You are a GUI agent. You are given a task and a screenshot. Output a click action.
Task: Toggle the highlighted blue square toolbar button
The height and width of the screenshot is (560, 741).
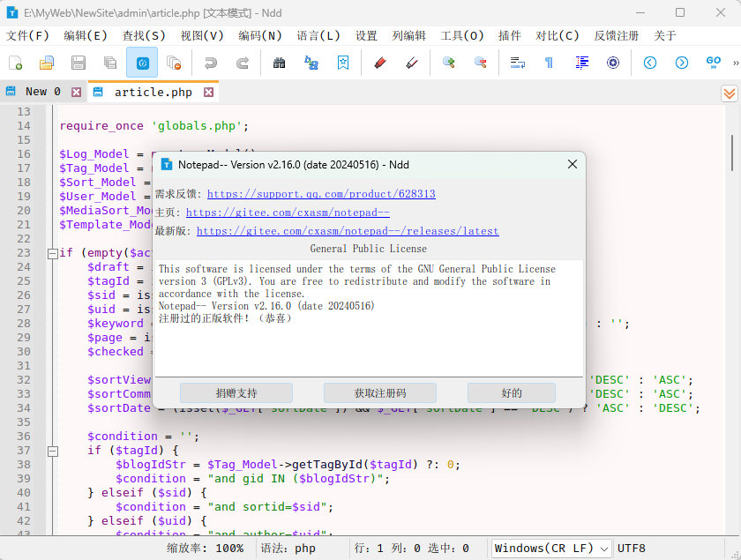142,63
